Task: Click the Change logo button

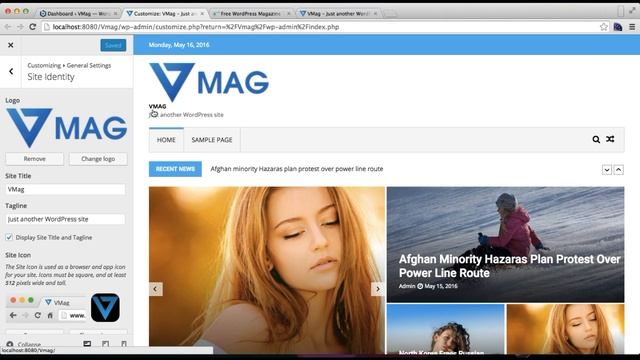Action: pos(98,159)
